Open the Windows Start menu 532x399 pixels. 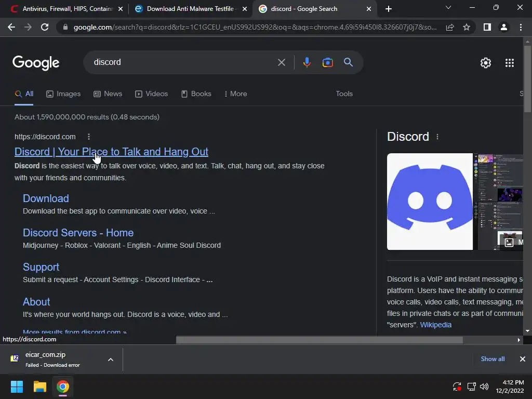[x=17, y=387]
